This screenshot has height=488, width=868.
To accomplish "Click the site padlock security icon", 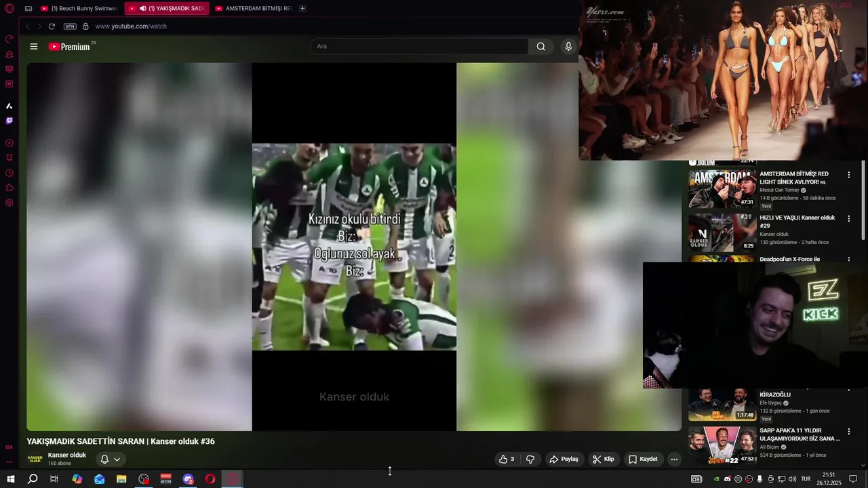I will click(85, 26).
